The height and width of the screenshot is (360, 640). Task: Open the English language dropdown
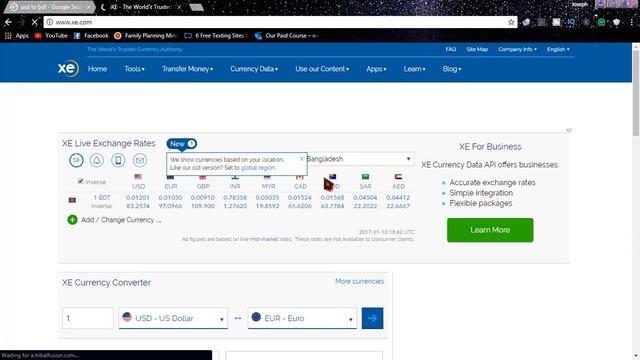(x=558, y=49)
